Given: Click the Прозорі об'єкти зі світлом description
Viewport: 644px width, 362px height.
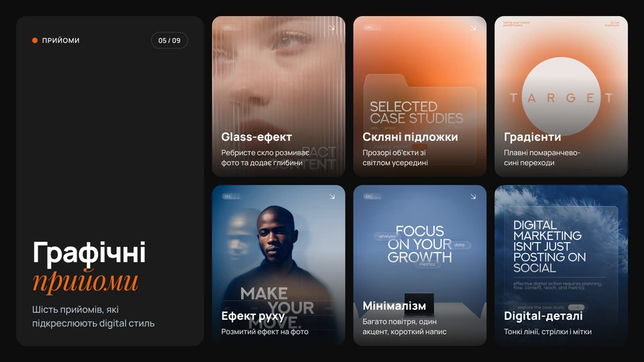Looking at the screenshot, I should click(395, 158).
